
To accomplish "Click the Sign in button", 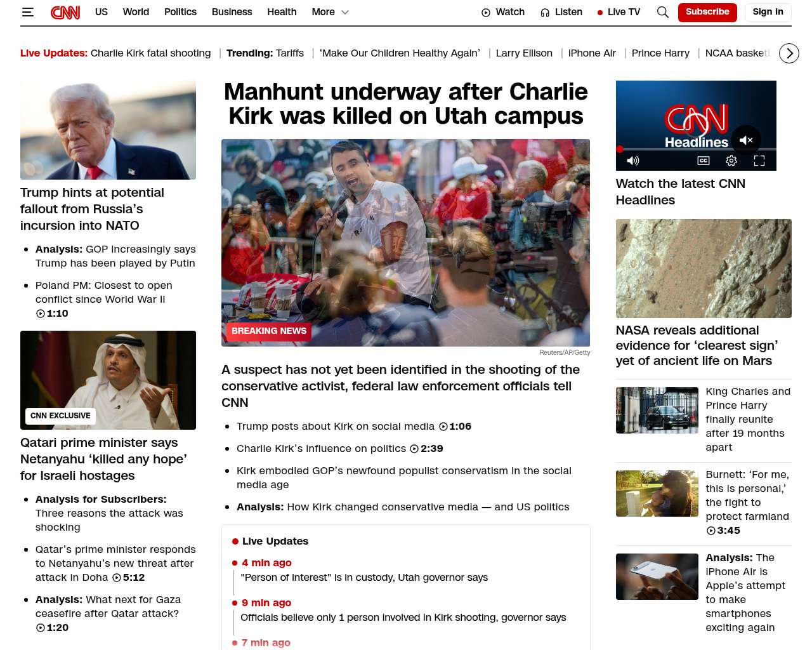I will 768,12.
